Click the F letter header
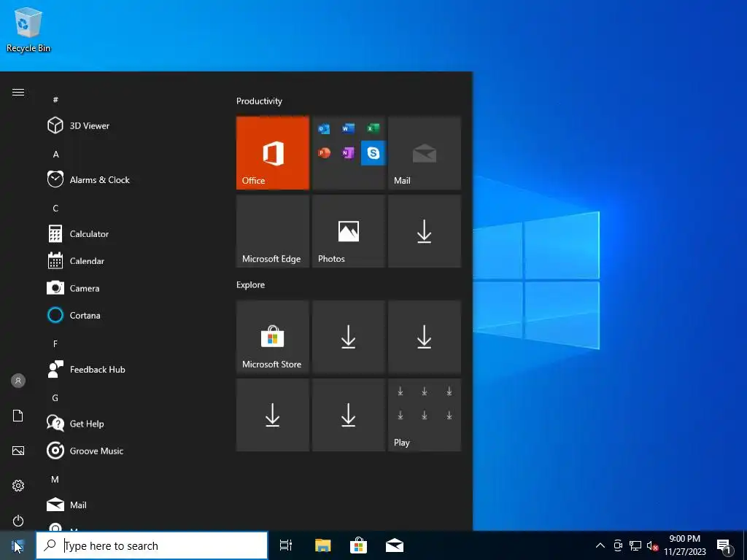 click(x=55, y=343)
